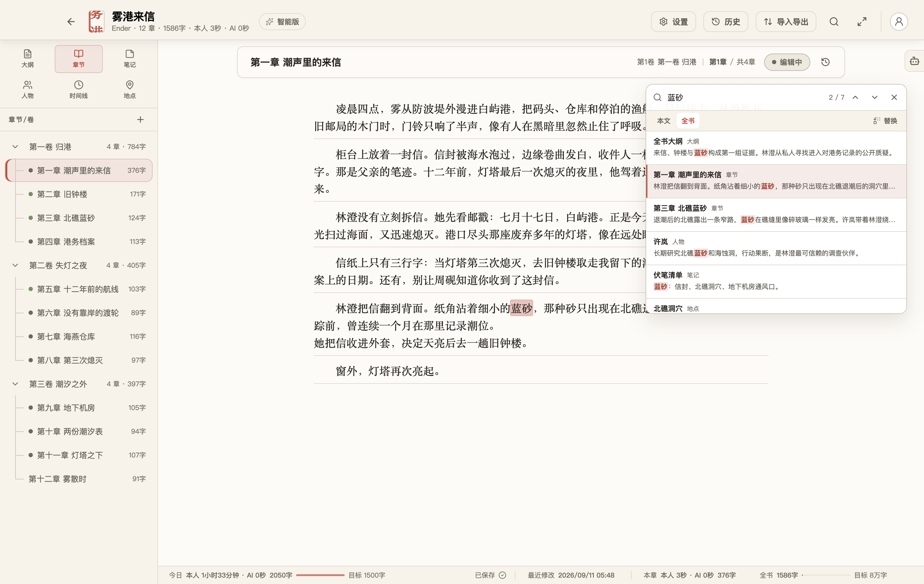The image size is (924, 584).
Task: Switch search scope to 本文
Action: coord(664,120)
